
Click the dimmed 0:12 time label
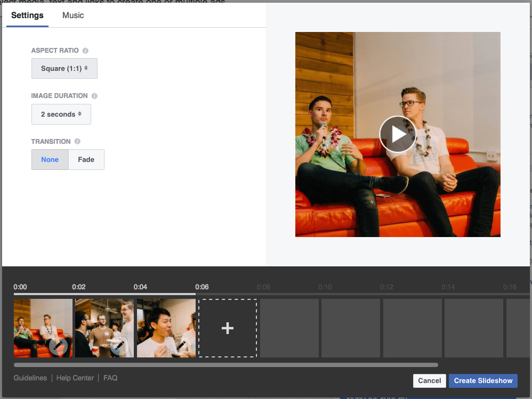[386, 287]
